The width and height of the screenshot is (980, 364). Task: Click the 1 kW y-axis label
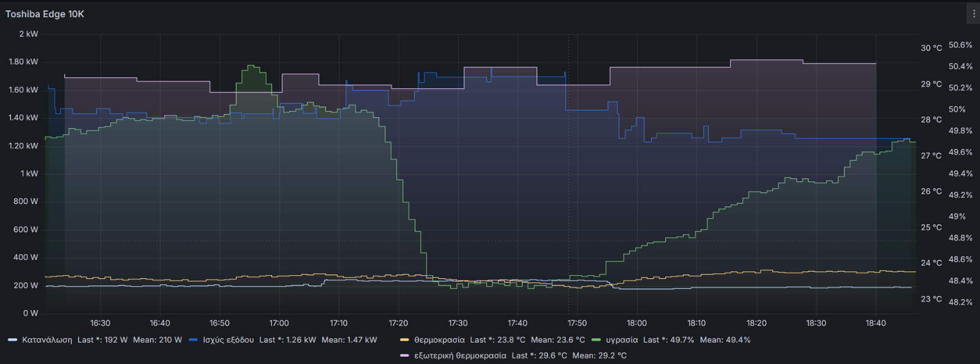click(x=29, y=173)
